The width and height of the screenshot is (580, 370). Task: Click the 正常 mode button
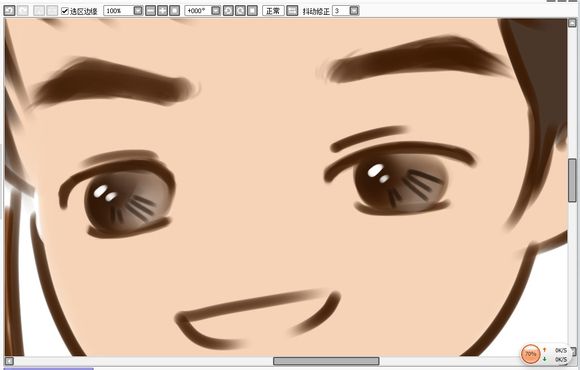[273, 11]
